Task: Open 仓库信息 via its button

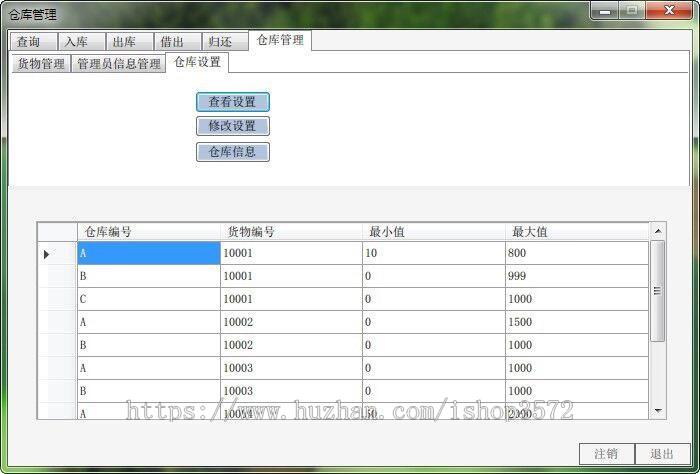Action: click(233, 152)
